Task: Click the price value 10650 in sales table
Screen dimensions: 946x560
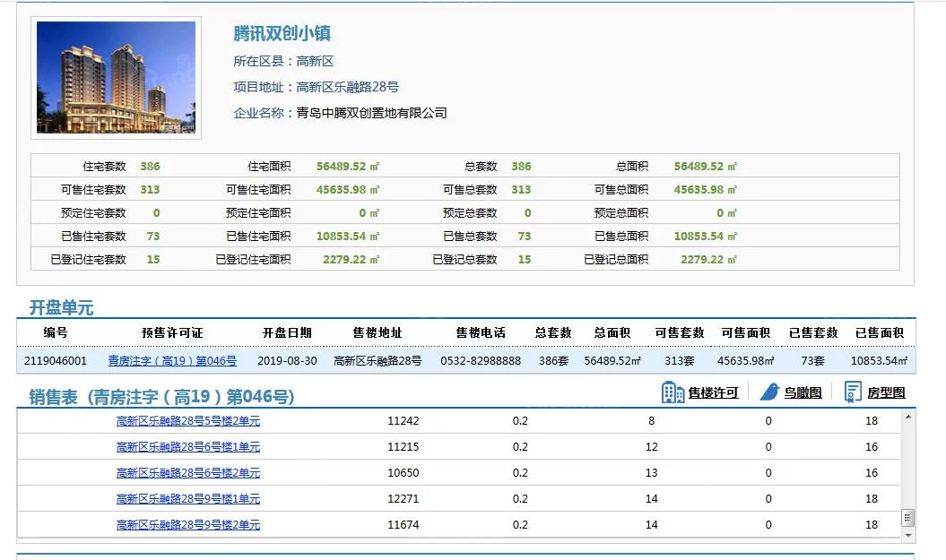Action: (x=403, y=472)
